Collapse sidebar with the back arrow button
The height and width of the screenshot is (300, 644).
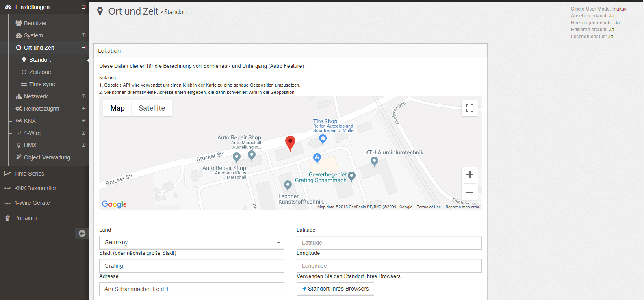pos(82,233)
